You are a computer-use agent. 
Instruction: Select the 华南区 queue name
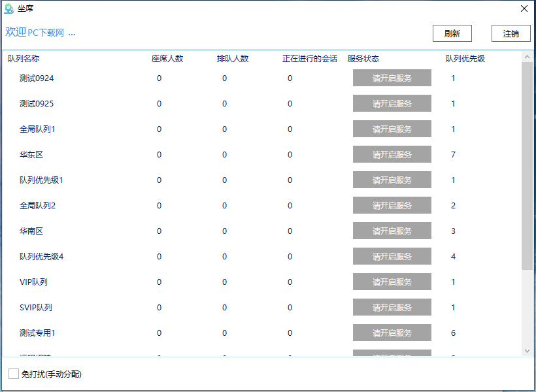click(x=31, y=231)
